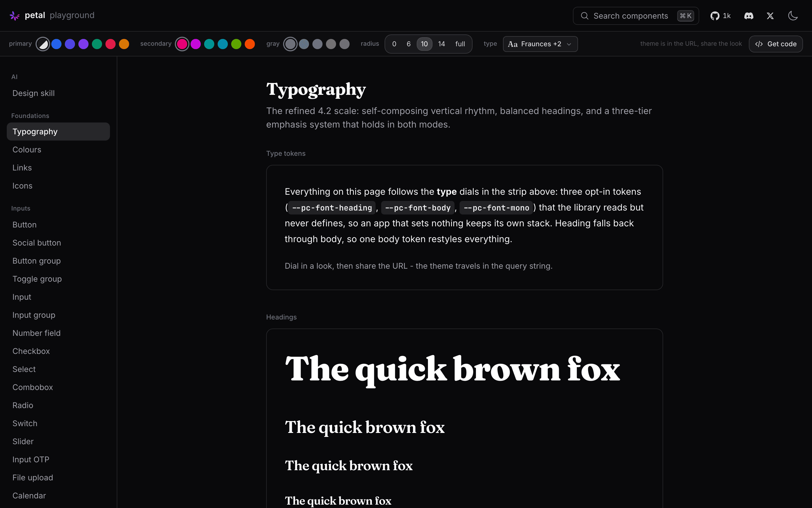Screen dimensions: 812x508
Task: Open the Discord community icon
Action: pyautogui.click(x=749, y=16)
